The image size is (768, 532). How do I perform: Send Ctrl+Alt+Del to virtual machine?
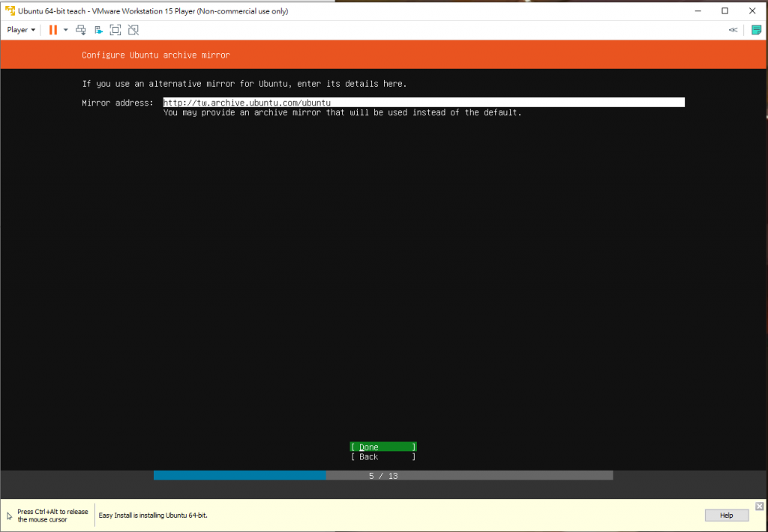[x=81, y=30]
